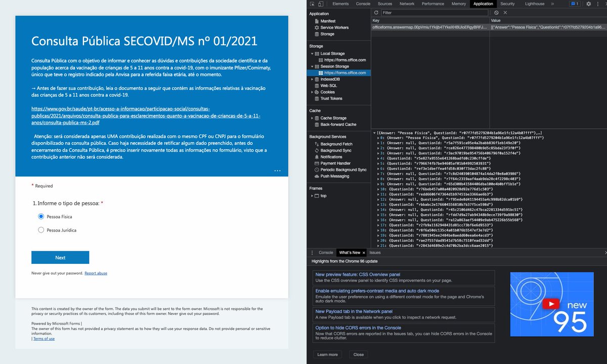
Task: Expand array entry 0 with Pessoa Física answer
Action: (x=378, y=138)
